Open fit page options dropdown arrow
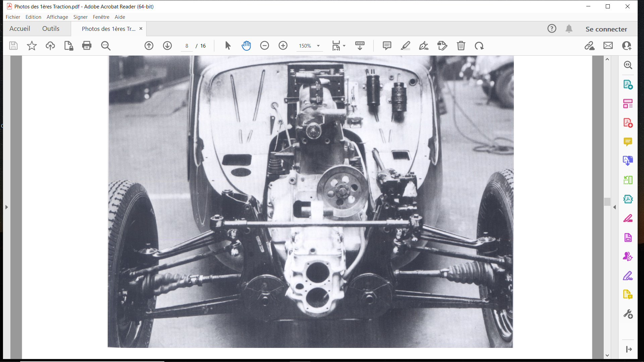644x362 pixels. click(x=344, y=46)
